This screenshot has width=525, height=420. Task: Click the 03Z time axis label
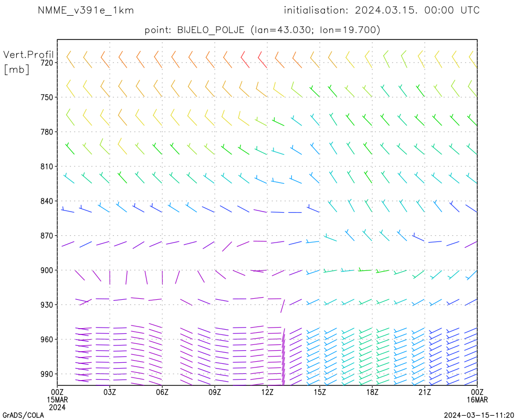point(110,392)
